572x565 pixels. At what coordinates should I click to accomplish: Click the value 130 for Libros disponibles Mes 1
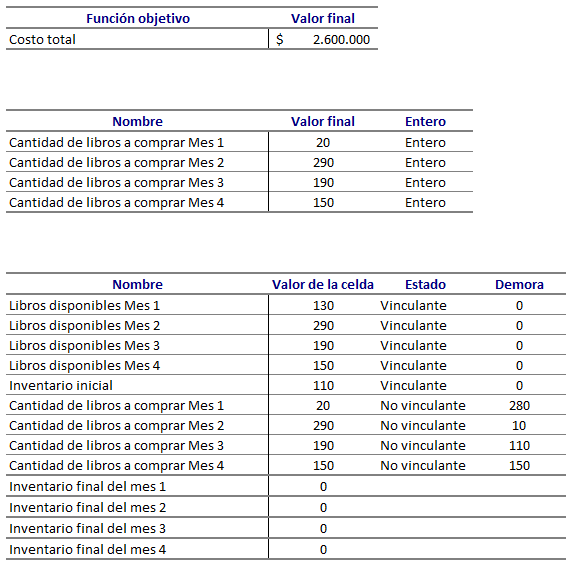point(323,305)
